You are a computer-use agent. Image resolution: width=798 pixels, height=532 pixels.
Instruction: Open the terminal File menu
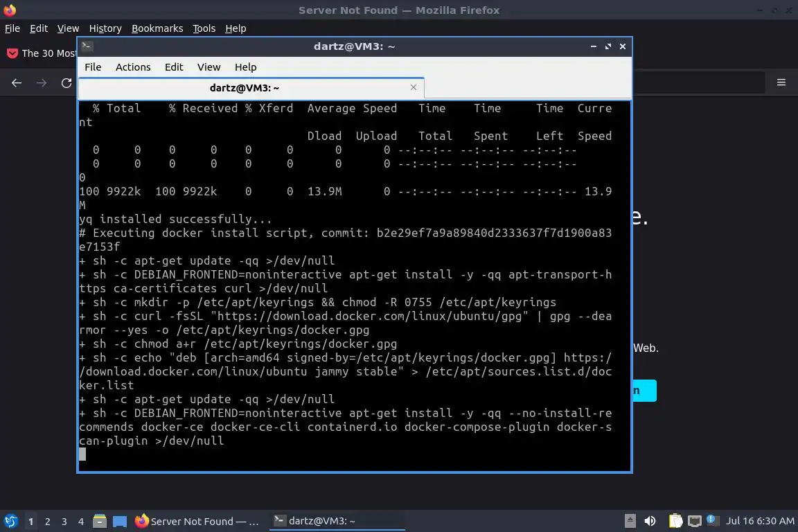pos(93,67)
